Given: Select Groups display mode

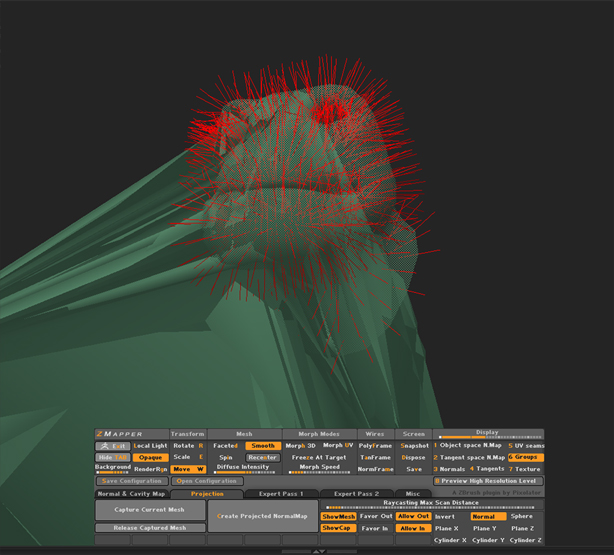Looking at the screenshot, I should 526,457.
